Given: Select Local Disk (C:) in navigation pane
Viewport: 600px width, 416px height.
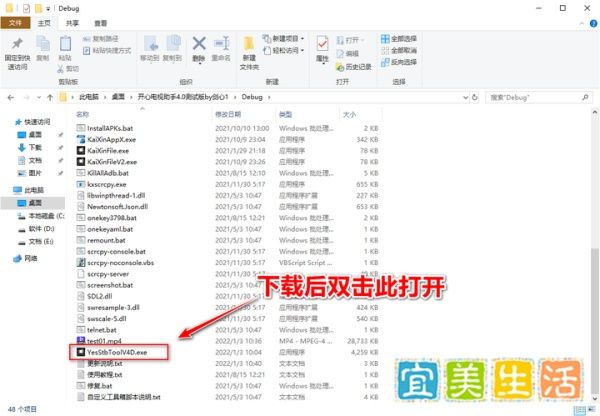Looking at the screenshot, I should pyautogui.click(x=41, y=216).
